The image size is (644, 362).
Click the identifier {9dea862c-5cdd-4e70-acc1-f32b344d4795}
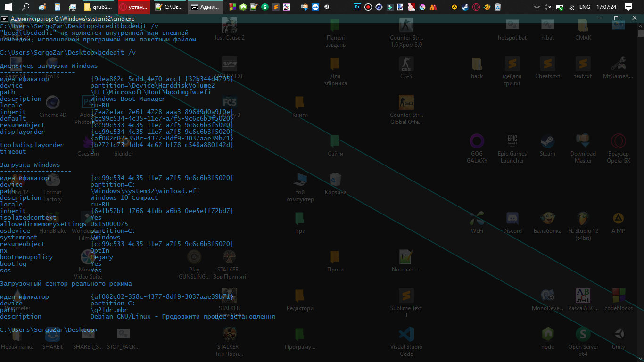(x=162, y=79)
